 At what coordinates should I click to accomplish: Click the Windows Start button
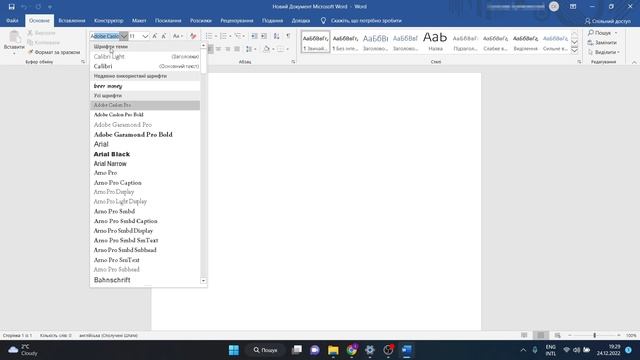click(x=234, y=350)
